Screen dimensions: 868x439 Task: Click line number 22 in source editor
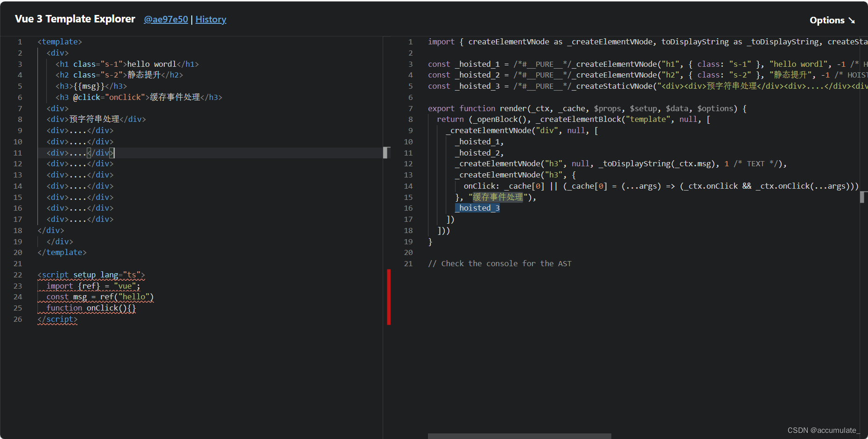click(18, 275)
